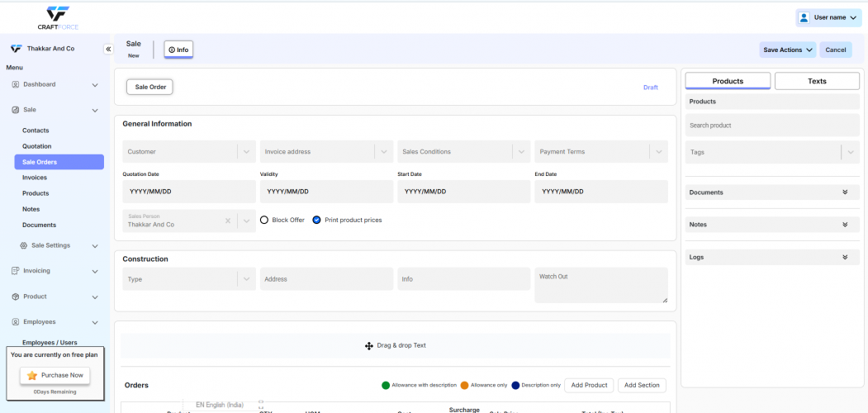Open Invoices in the Sale menu

point(35,178)
